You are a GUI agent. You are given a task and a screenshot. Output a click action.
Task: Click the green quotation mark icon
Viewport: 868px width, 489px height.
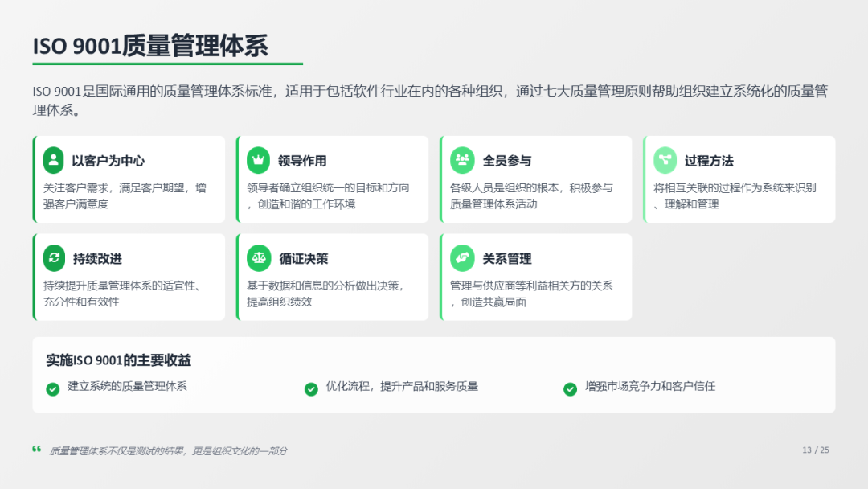pyautogui.click(x=37, y=449)
